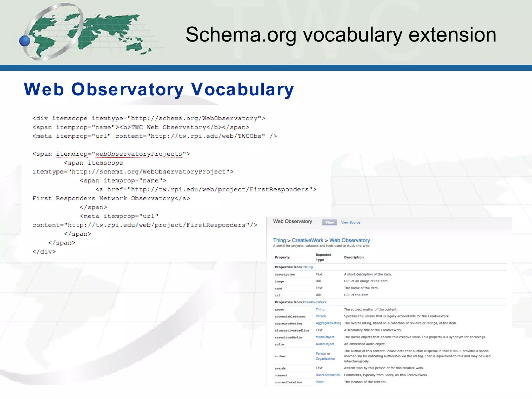Image resolution: width=532 pixels, height=399 pixels.
Task: Click the 'associatedMedia' property name
Action: [x=288, y=337]
